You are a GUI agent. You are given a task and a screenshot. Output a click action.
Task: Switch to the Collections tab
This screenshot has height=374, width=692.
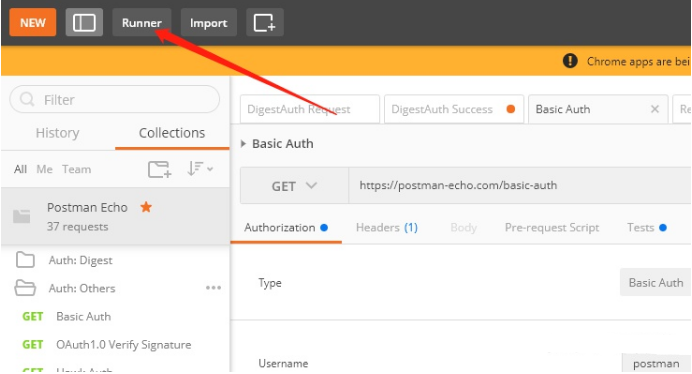tap(172, 133)
